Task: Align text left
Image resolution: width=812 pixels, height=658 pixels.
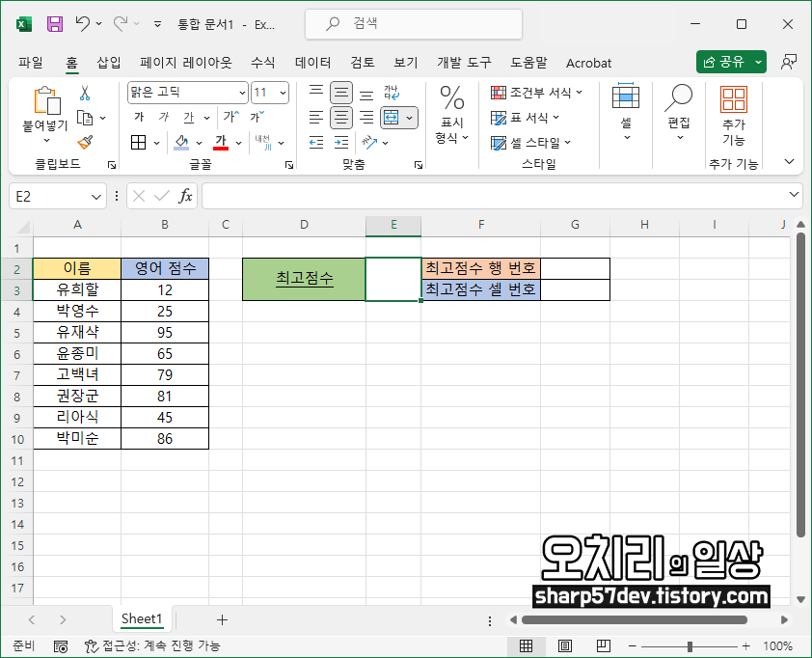Action: (x=316, y=118)
